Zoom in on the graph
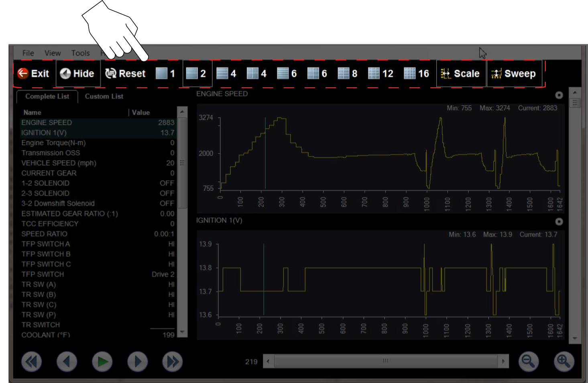The width and height of the screenshot is (588, 383). point(564,362)
